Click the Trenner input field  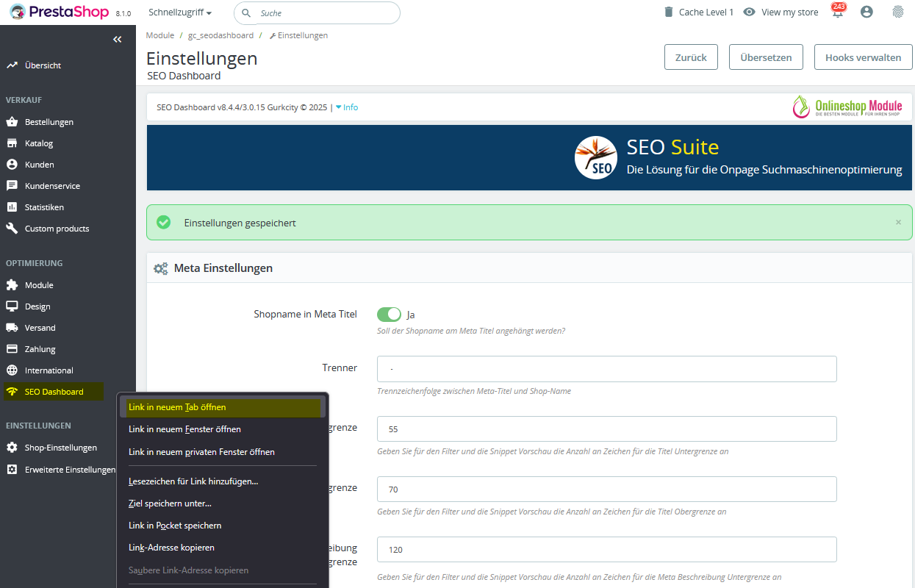pos(606,369)
